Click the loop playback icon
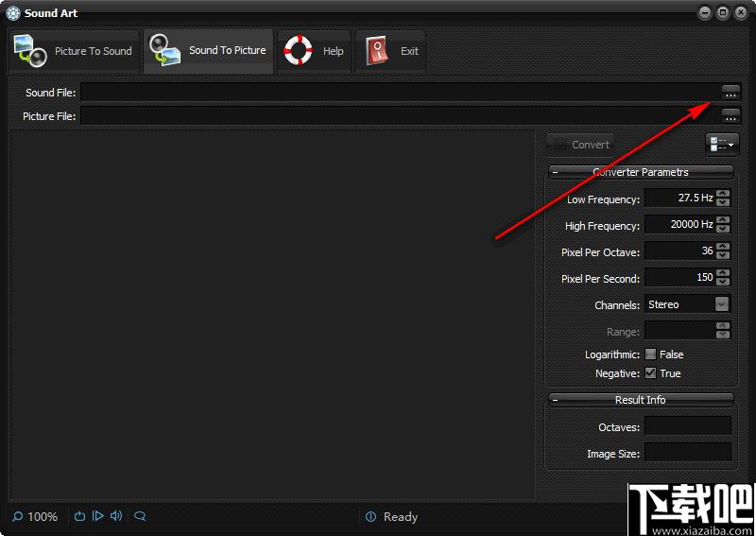 (79, 517)
